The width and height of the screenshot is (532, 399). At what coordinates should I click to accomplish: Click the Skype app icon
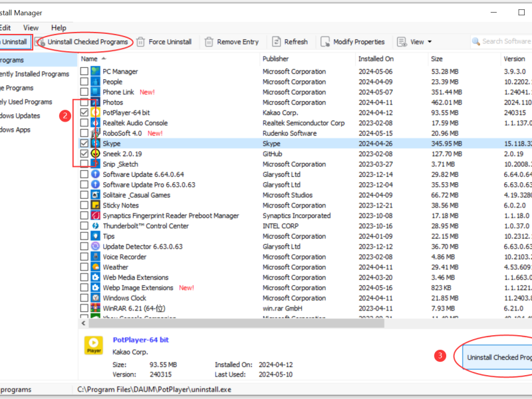pos(95,144)
